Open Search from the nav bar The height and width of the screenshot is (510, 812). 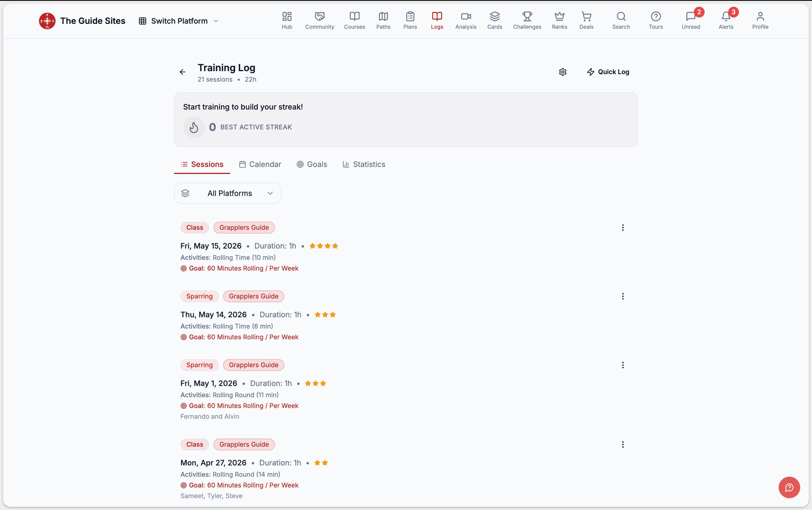[621, 21]
